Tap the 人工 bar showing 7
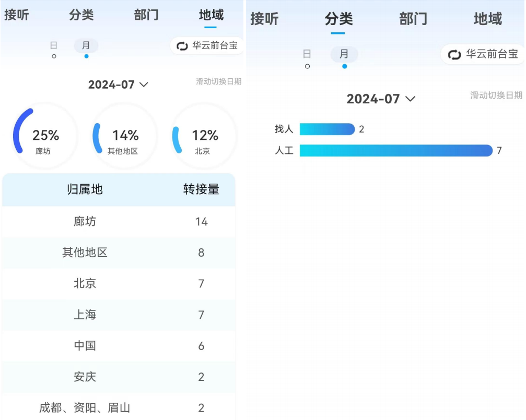526x420 pixels. point(395,151)
